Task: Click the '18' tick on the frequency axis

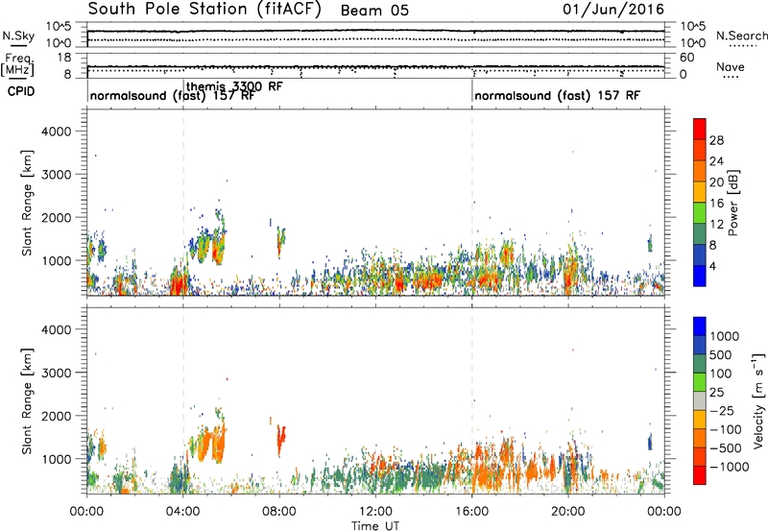Action: [x=64, y=58]
